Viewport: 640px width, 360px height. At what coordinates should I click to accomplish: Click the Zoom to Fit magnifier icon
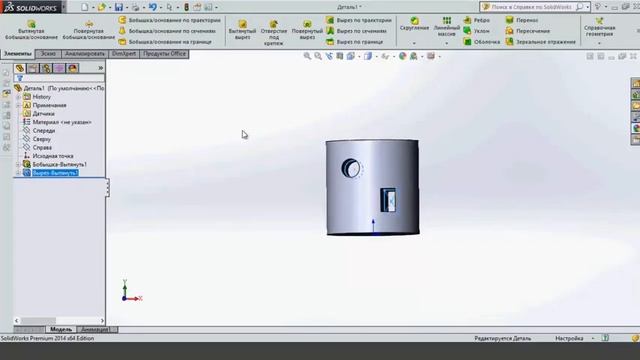[x=307, y=56]
